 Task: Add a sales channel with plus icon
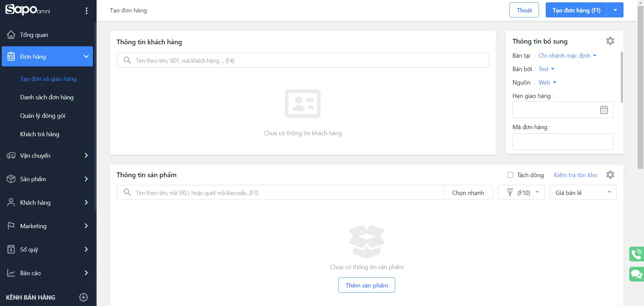click(84, 297)
